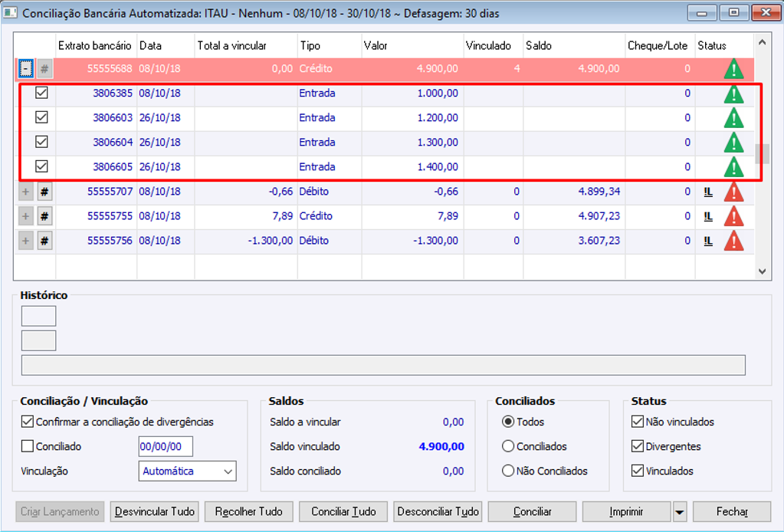Click the # button in row 55555755

pos(44,216)
